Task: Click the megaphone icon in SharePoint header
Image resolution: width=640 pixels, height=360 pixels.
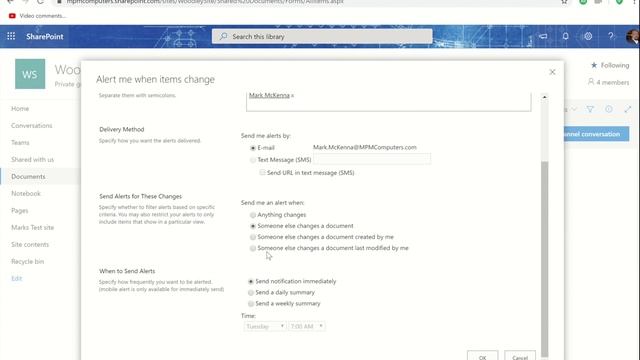Action: click(543, 36)
